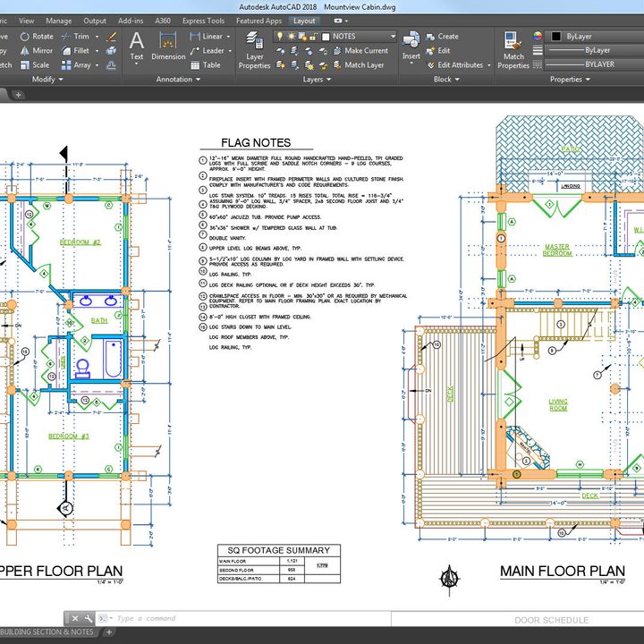Viewport: 644px width, 644px height.
Task: Expand the Modify panel
Action: (x=47, y=80)
